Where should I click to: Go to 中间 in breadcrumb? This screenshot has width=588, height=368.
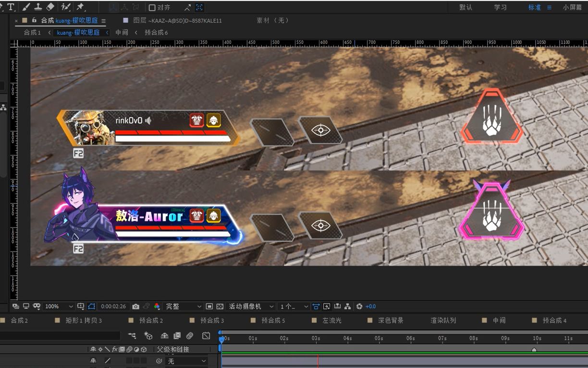tap(122, 32)
